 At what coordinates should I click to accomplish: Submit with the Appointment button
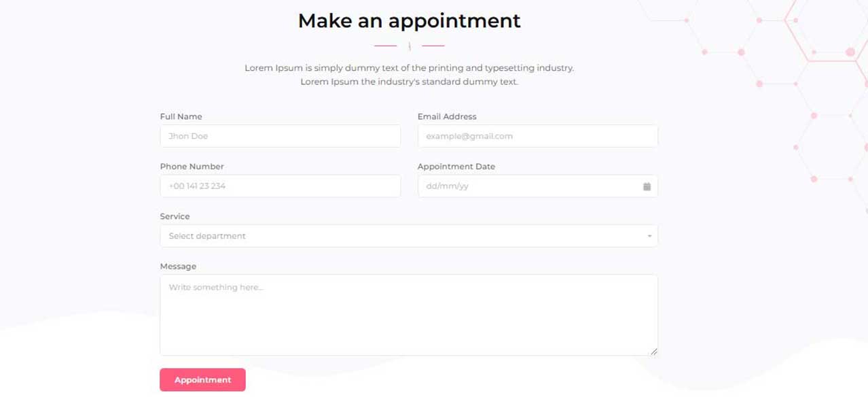click(202, 380)
